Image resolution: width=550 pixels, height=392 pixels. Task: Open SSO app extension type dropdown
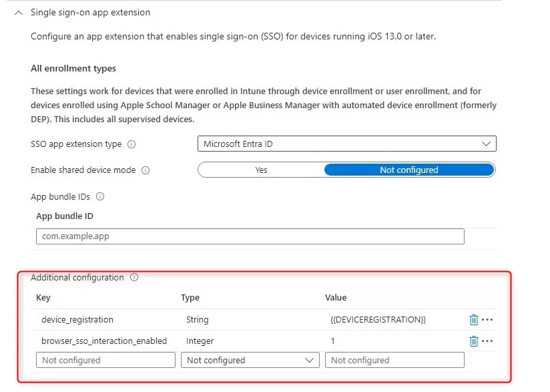pyautogui.click(x=346, y=144)
